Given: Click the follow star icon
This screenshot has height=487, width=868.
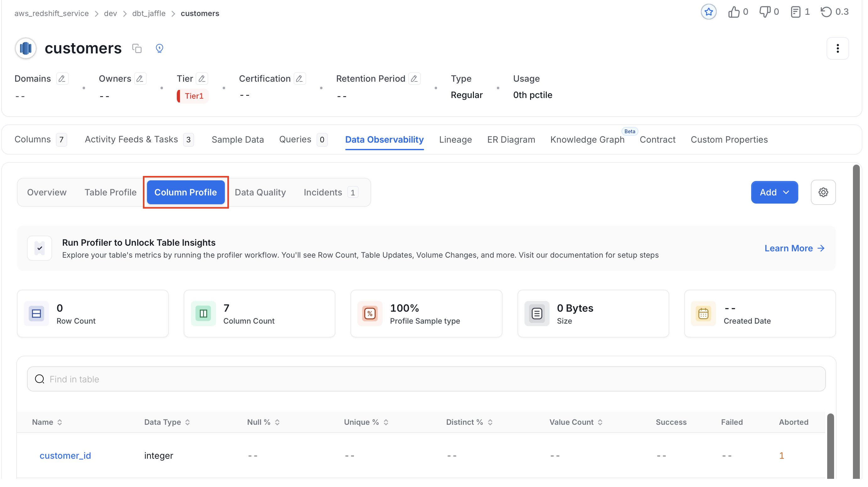Looking at the screenshot, I should (708, 12).
